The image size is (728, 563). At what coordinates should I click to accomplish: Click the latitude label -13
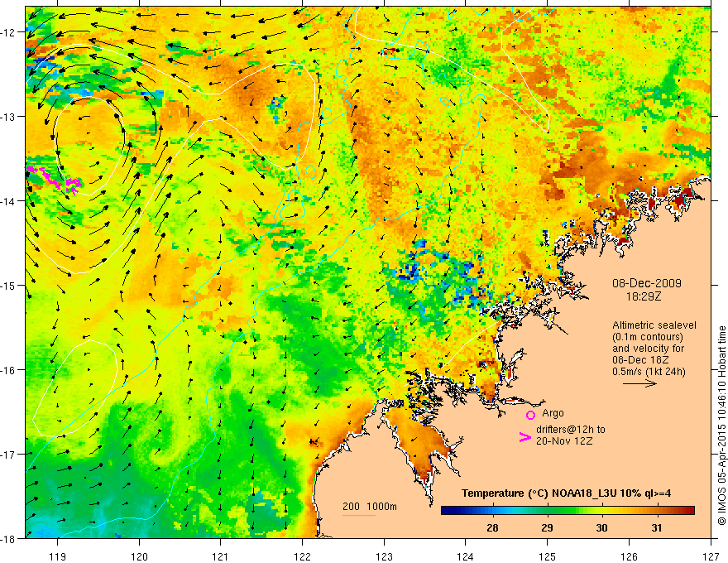(9, 117)
